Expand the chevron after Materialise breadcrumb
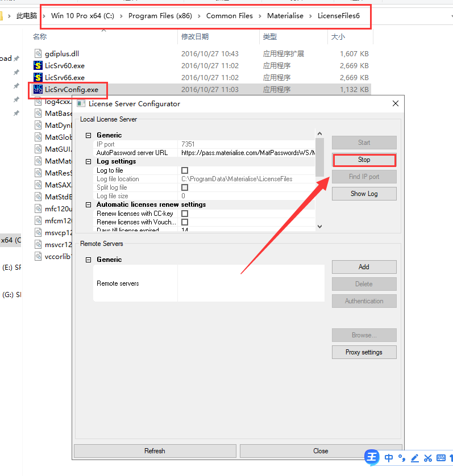This screenshot has height=476, width=453. 310,16
